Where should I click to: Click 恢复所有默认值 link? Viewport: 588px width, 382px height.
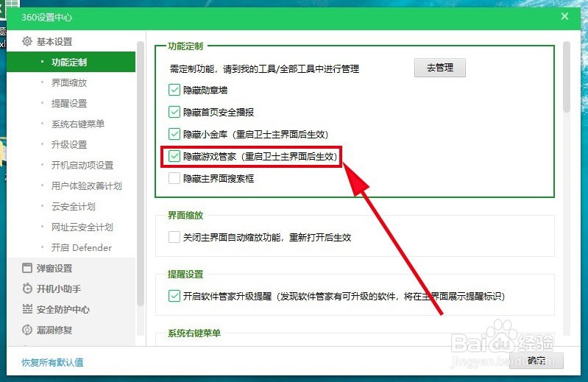click(52, 363)
